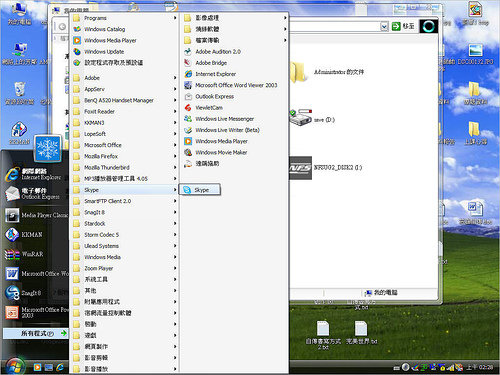Open the Storm Codec 5 menu entry
The image size is (500, 375).
pos(124,235)
